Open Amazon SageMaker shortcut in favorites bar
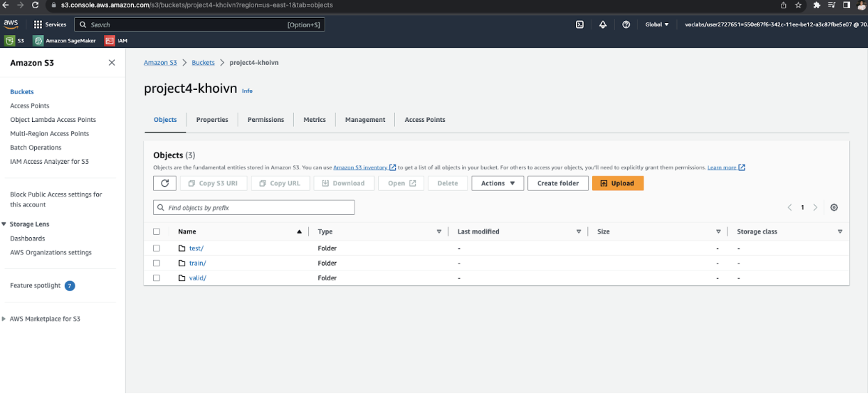 tap(65, 40)
